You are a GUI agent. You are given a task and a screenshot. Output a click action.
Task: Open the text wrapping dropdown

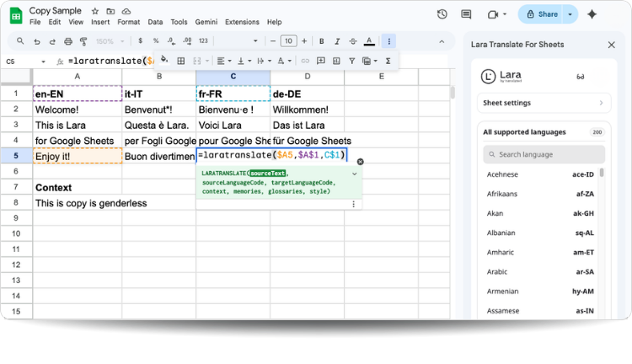coord(264,61)
